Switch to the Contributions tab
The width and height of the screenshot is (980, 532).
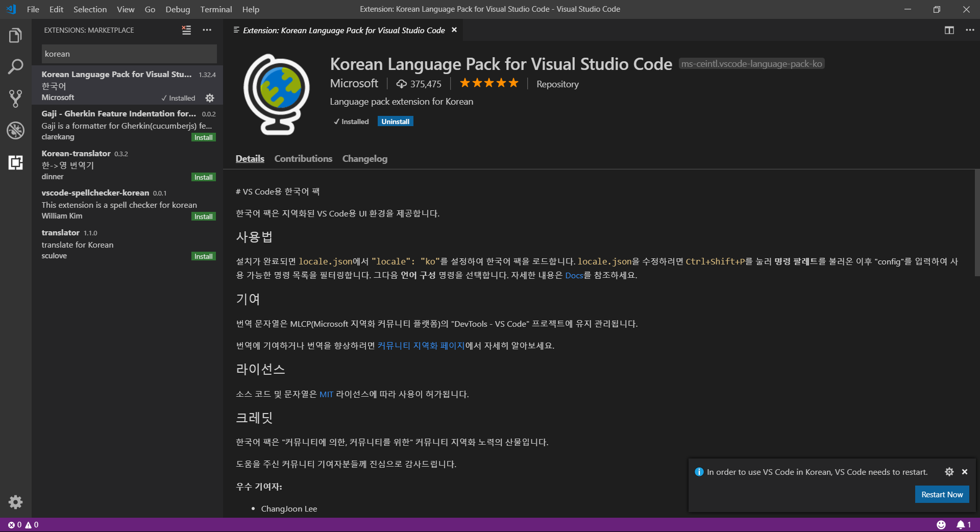[303, 159]
